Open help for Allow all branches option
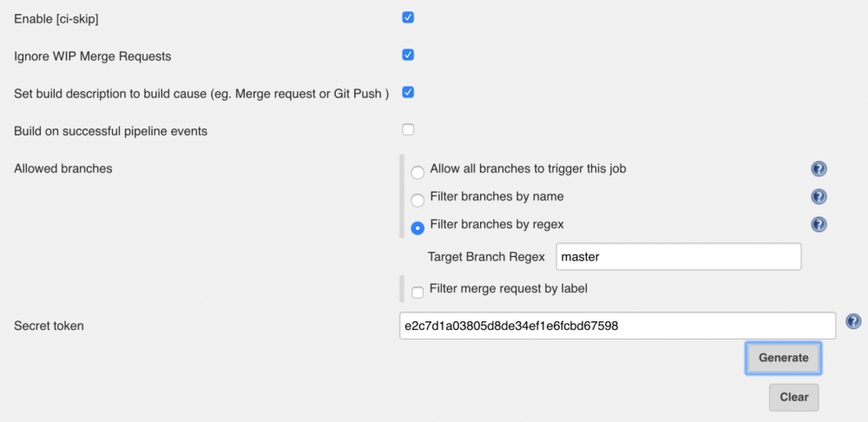868x422 pixels. coord(818,169)
